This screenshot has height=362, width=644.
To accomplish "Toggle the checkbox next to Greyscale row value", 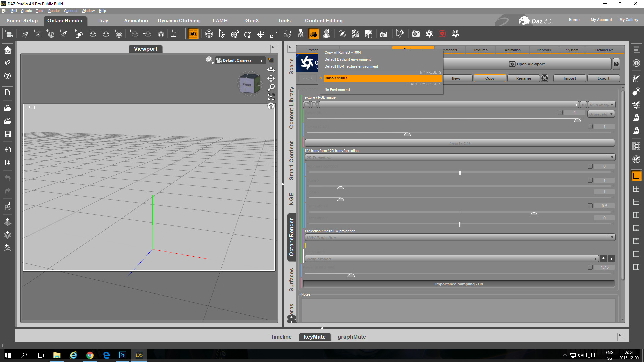I will pyautogui.click(x=560, y=113).
